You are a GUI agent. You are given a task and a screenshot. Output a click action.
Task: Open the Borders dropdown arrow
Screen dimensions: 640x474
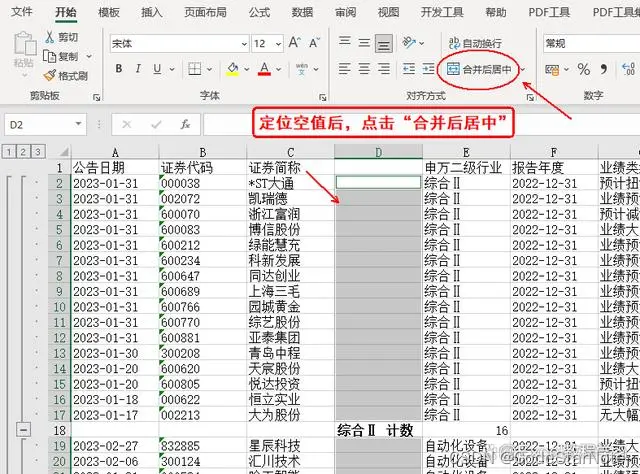tap(209, 69)
